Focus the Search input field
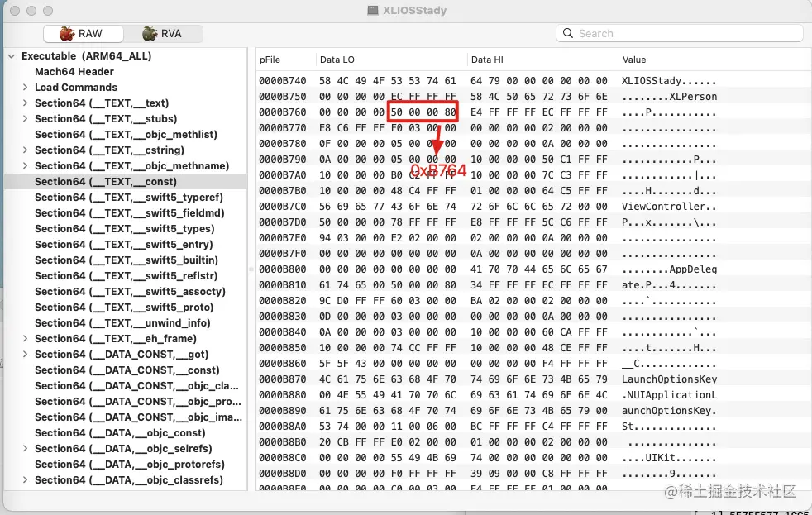Screen dimensions: 812x515 tap(680, 33)
